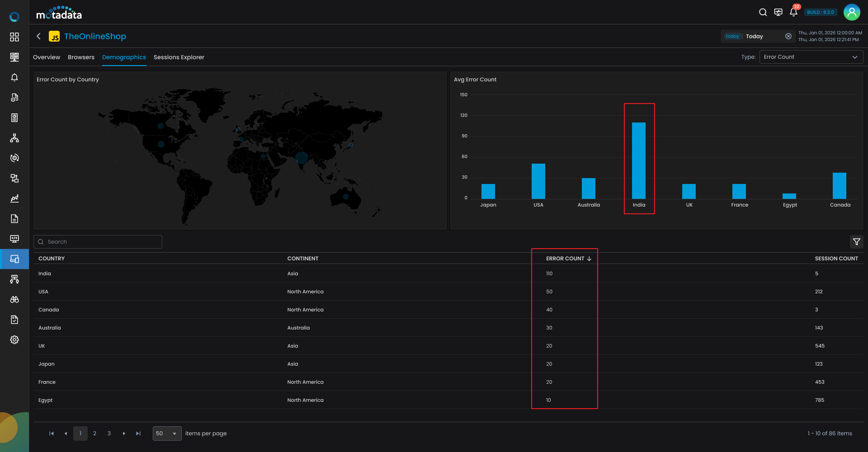Switch to the Sessions Explorer tab
Screen dimensions: 868x452
tap(179, 57)
